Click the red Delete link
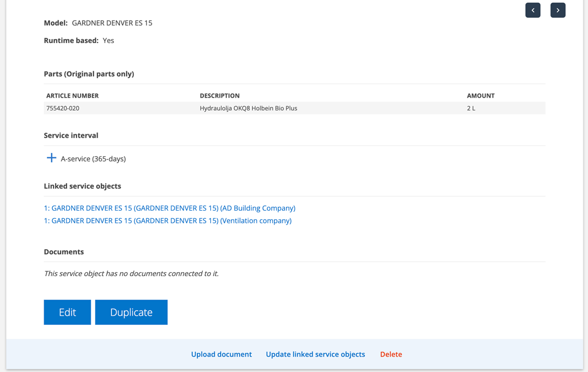The height and width of the screenshot is (372, 588). [x=391, y=354]
